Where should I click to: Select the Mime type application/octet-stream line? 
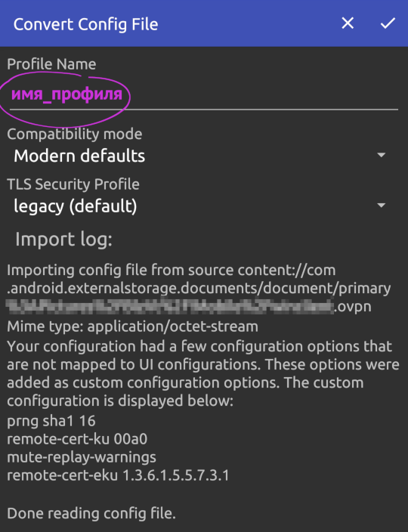click(x=133, y=326)
